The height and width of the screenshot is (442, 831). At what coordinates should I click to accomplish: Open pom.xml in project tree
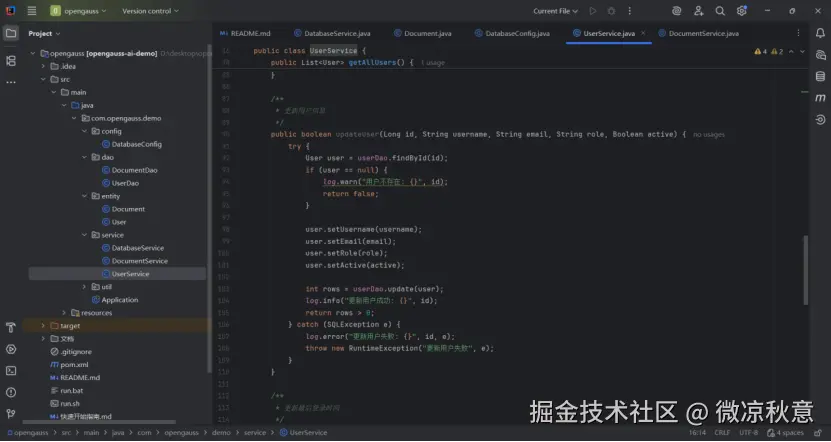pyautogui.click(x=69, y=365)
